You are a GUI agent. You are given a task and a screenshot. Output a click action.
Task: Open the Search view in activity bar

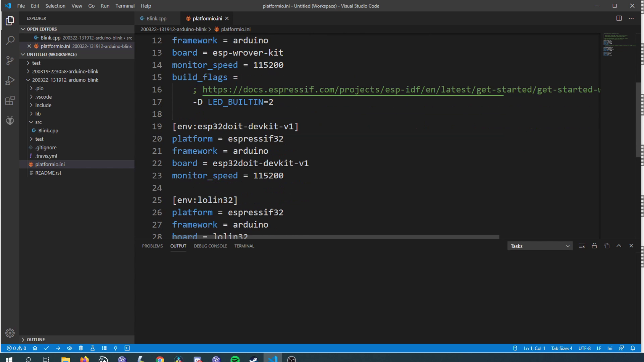[10, 41]
